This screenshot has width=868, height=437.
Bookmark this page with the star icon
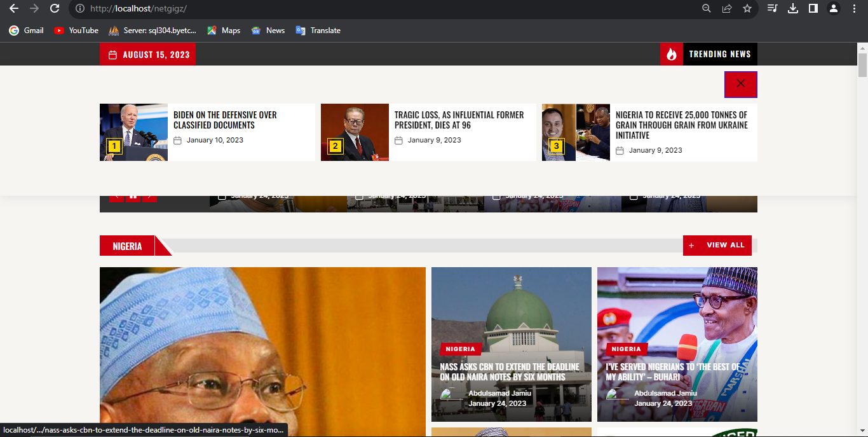(747, 8)
